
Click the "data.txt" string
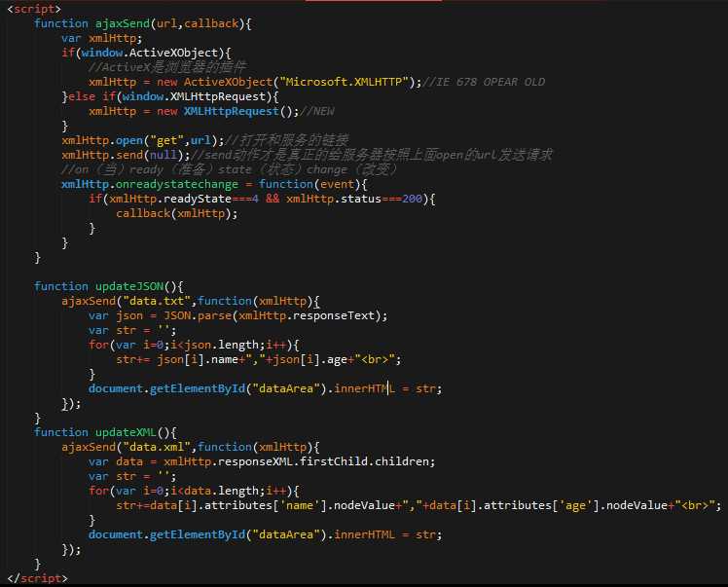157,301
